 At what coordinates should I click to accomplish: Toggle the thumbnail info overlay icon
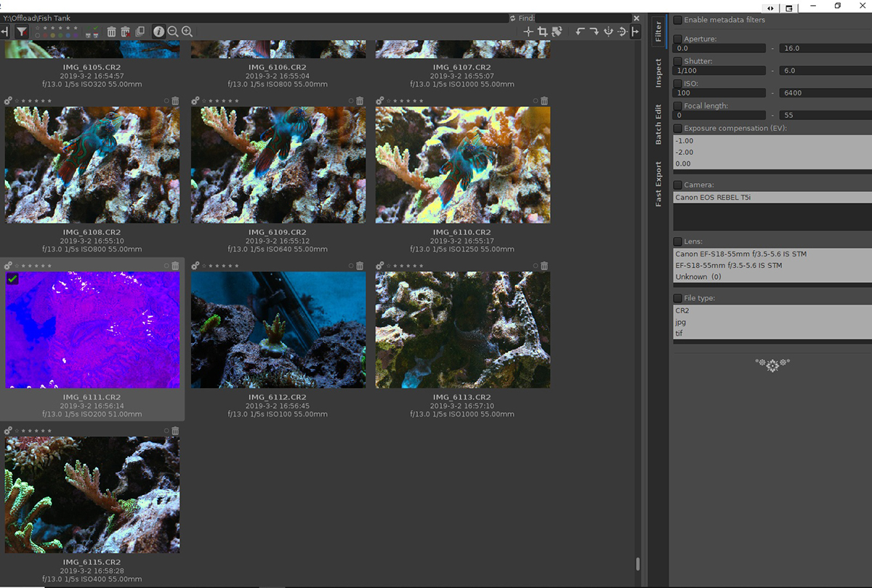[x=158, y=31]
